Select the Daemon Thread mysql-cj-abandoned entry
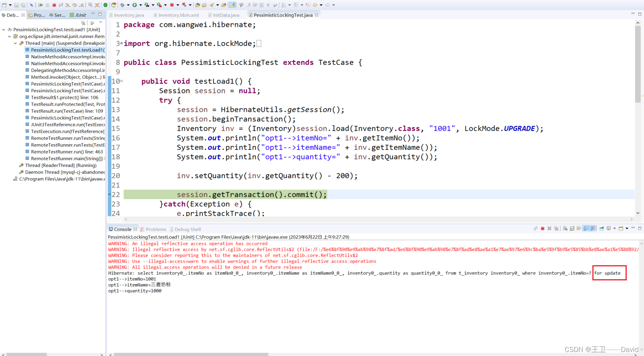This screenshot has height=356, width=644. pos(62,172)
